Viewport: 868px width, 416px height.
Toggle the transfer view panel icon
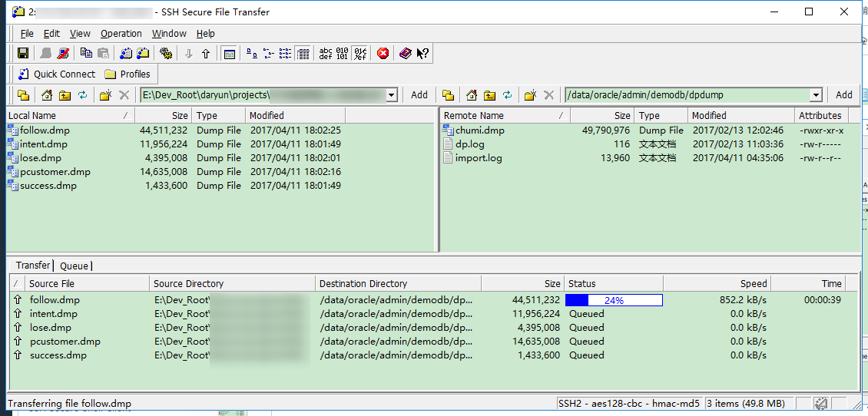click(229, 54)
